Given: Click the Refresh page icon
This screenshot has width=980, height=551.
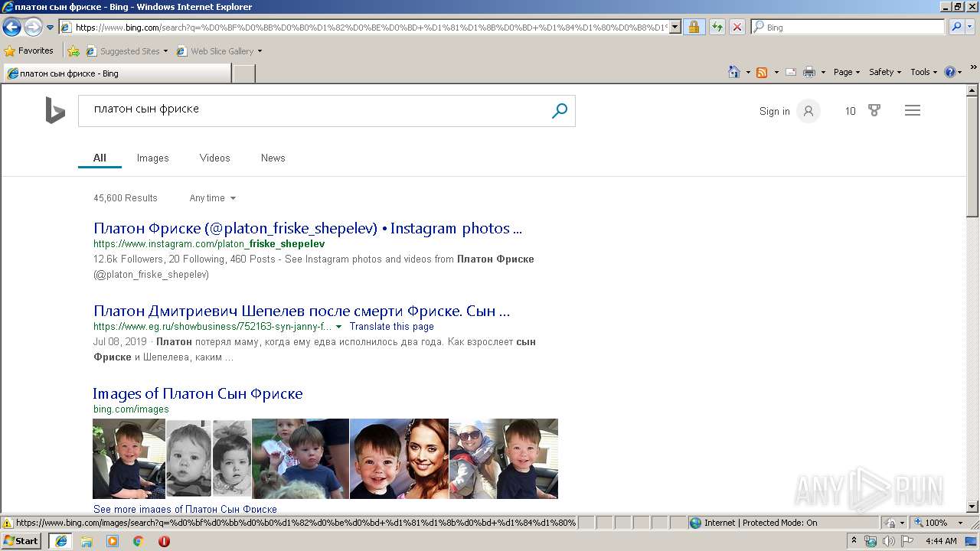Looking at the screenshot, I should [717, 27].
